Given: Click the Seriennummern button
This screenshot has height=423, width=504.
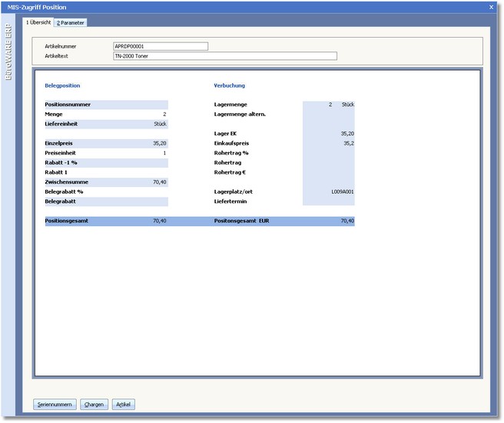Looking at the screenshot, I should point(55,405).
